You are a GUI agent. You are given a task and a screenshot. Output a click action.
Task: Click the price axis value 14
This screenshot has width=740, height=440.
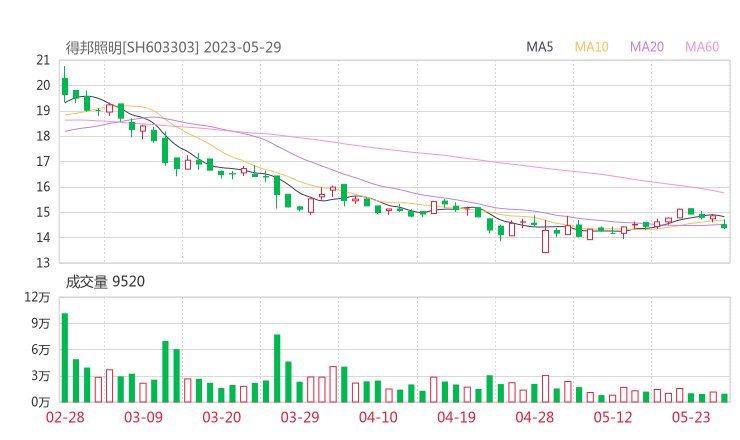43,237
